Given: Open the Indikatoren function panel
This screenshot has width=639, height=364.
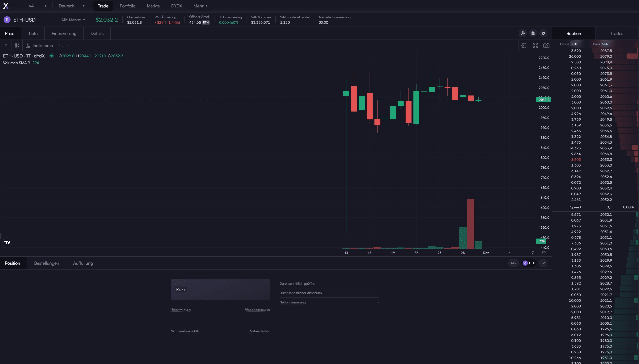Looking at the screenshot, I should [39, 45].
